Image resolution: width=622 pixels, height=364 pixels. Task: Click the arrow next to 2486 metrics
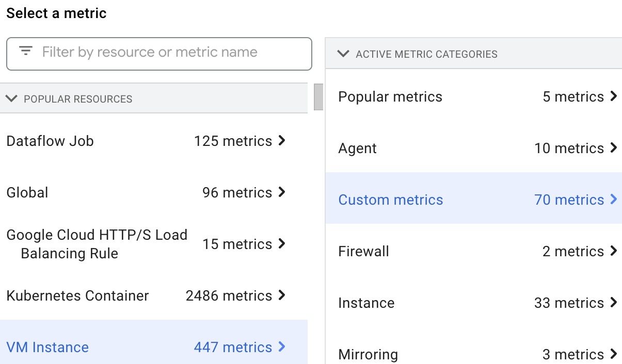(x=282, y=295)
